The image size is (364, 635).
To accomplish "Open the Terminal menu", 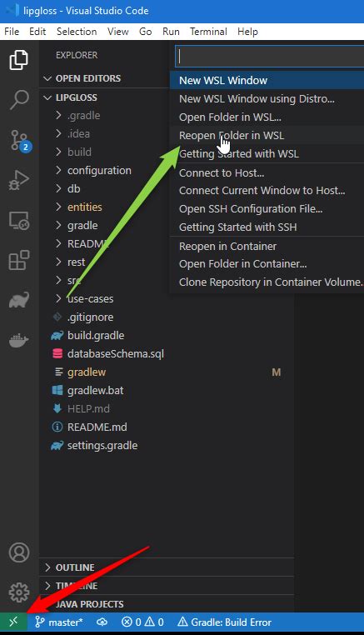I will point(208,32).
